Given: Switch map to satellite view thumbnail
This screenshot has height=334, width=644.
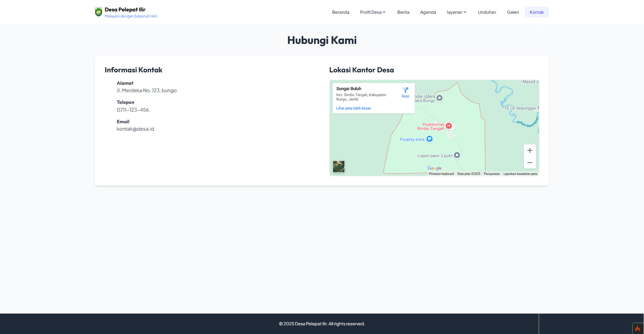Looking at the screenshot, I should point(338,166).
